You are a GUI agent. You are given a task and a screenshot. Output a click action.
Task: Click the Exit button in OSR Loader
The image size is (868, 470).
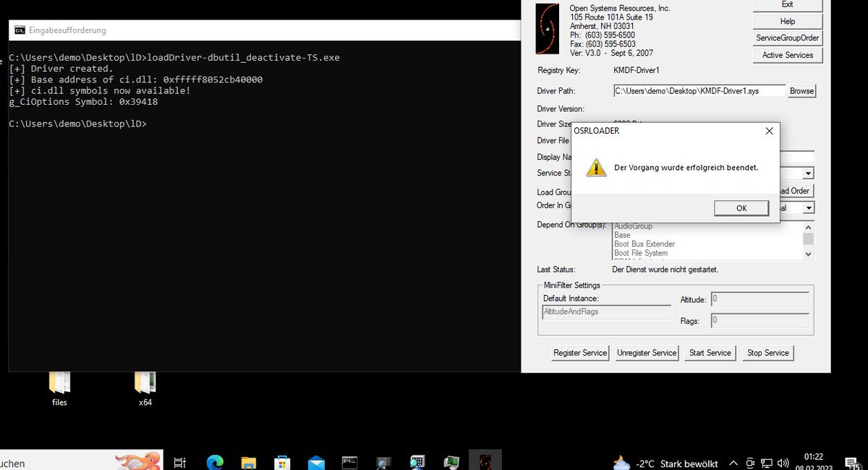tap(788, 4)
